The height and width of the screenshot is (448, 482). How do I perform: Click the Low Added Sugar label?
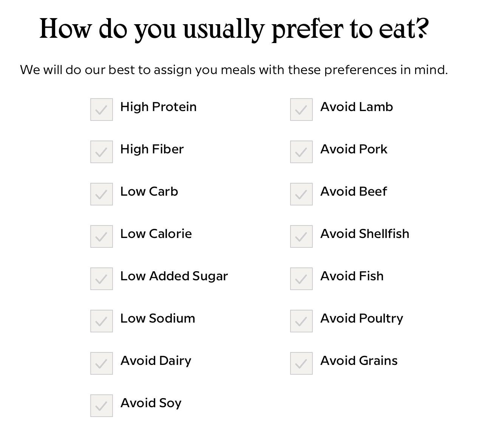pos(174,277)
